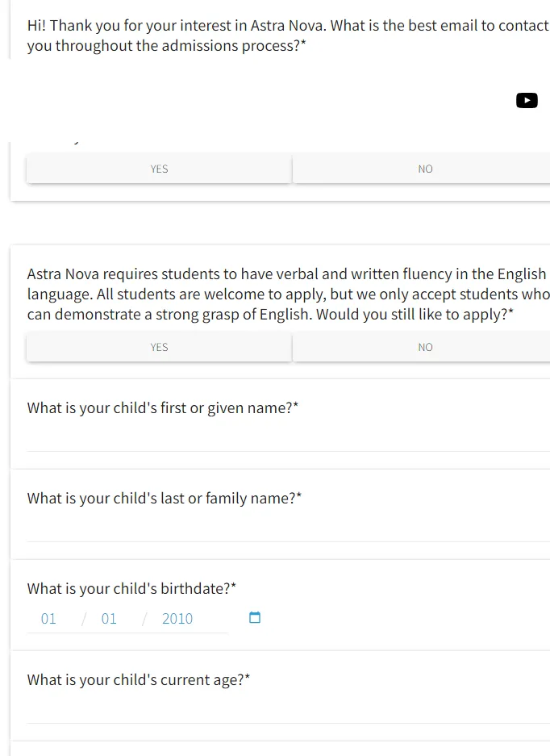This screenshot has width=550, height=756.
Task: Choose YES for English fluency question
Action: pos(159,347)
